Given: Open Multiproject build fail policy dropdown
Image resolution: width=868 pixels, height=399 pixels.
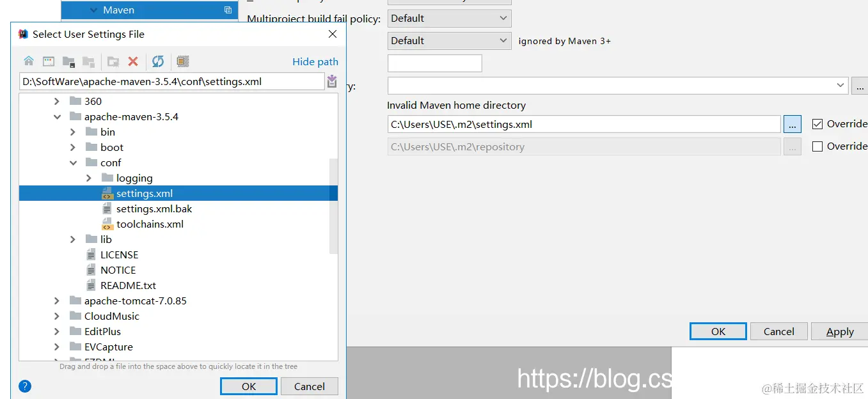Looking at the screenshot, I should (450, 19).
